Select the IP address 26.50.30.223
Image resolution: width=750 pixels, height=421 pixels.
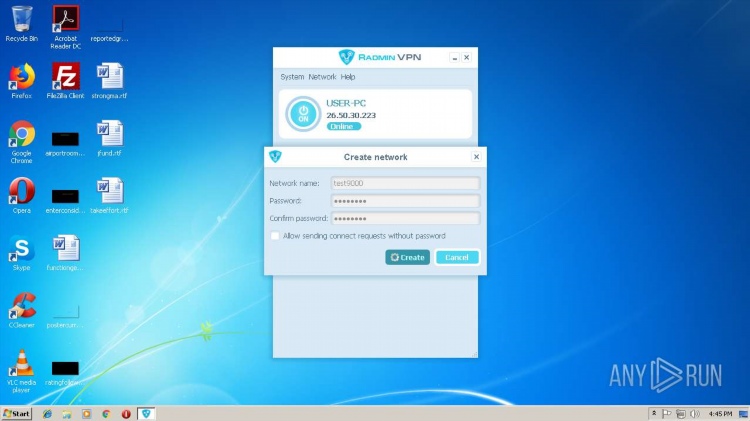coord(351,115)
